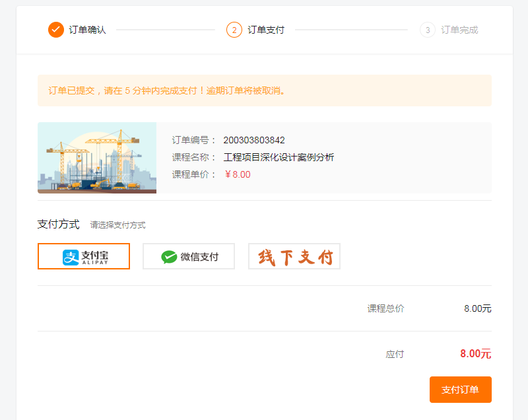Click course name 工程项目深化设计案例分析
The image size is (528, 420).
point(279,157)
